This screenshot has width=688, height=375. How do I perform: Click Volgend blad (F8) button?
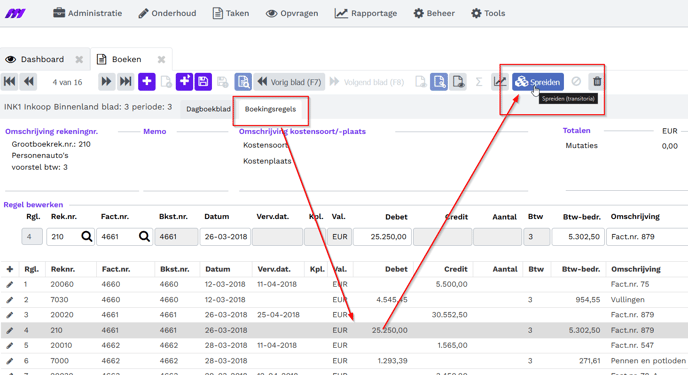point(367,82)
